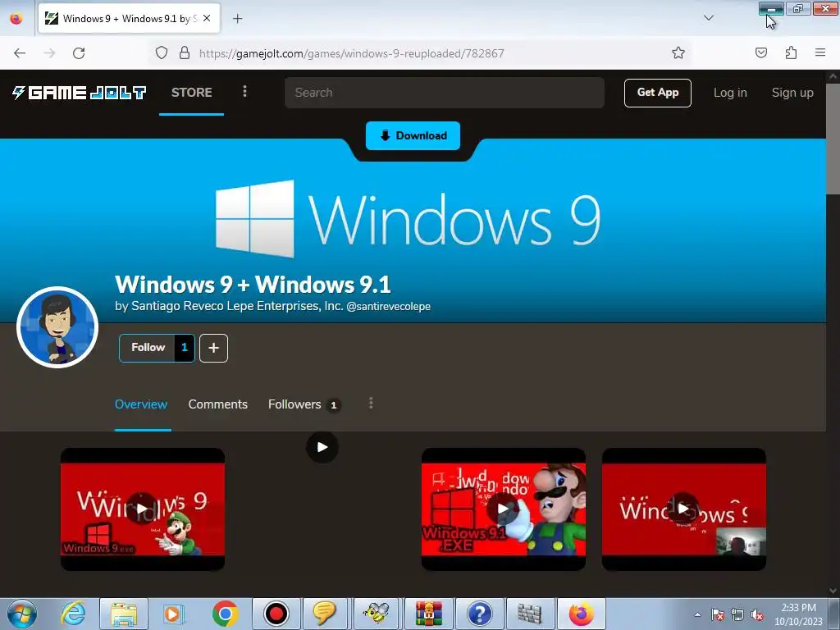The height and width of the screenshot is (630, 840).
Task: Open the clock showing 2:33 PM
Action: pos(798,614)
